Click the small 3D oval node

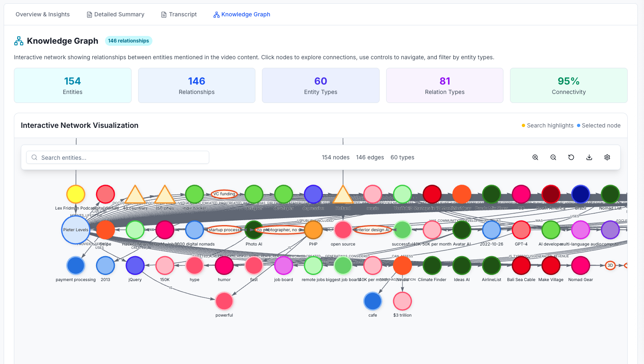click(610, 266)
